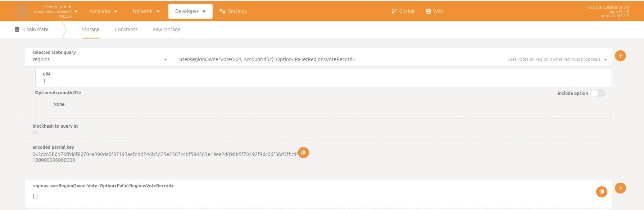The image size is (644, 210).
Task: Open the Accounts menu
Action: [103, 11]
